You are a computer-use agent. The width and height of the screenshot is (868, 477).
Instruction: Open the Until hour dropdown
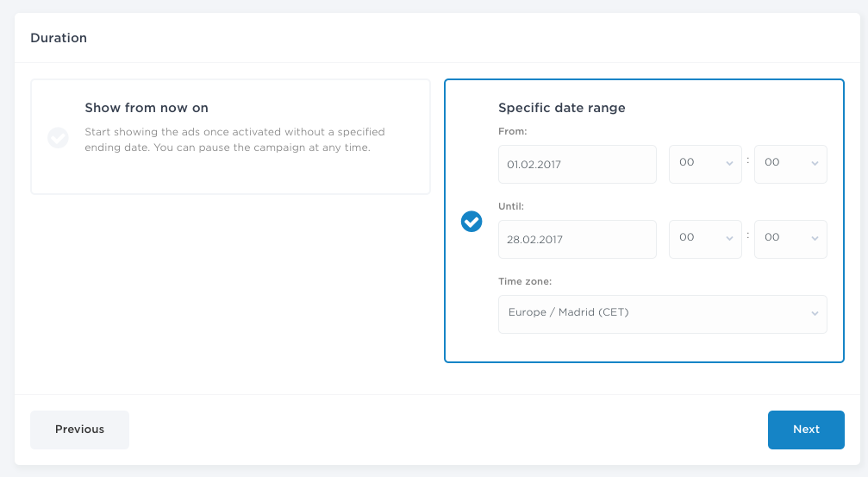point(705,239)
